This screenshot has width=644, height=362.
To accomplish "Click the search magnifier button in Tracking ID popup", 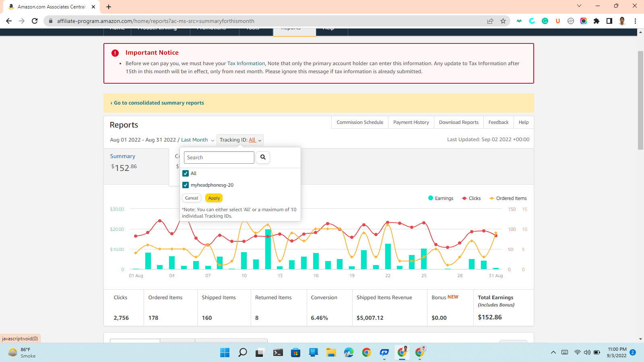I will (x=263, y=157).
